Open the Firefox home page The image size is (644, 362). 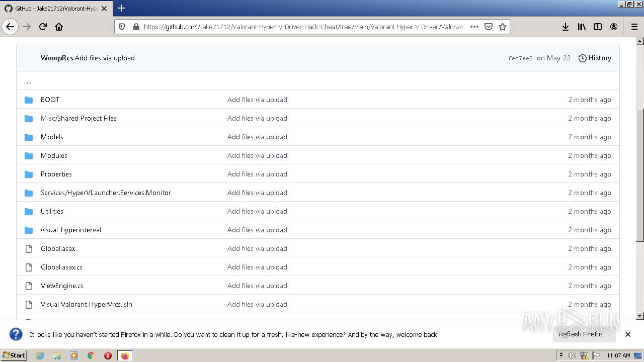click(x=59, y=27)
